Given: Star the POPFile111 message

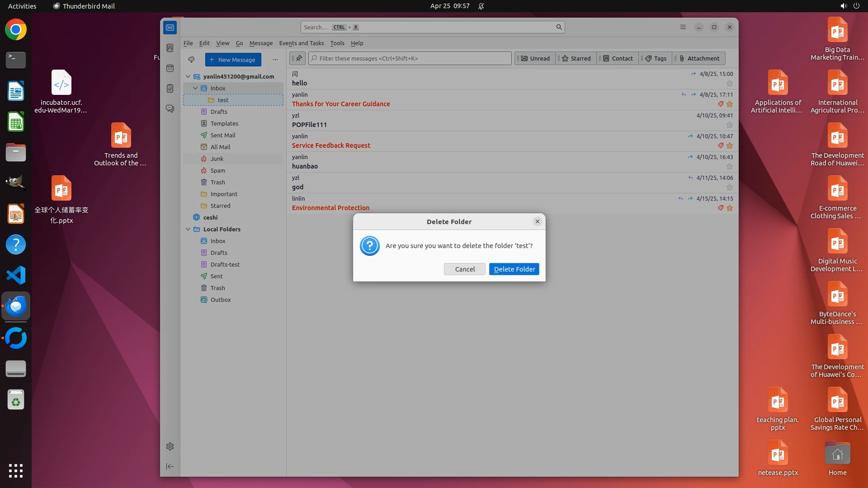Looking at the screenshot, I should [729, 125].
